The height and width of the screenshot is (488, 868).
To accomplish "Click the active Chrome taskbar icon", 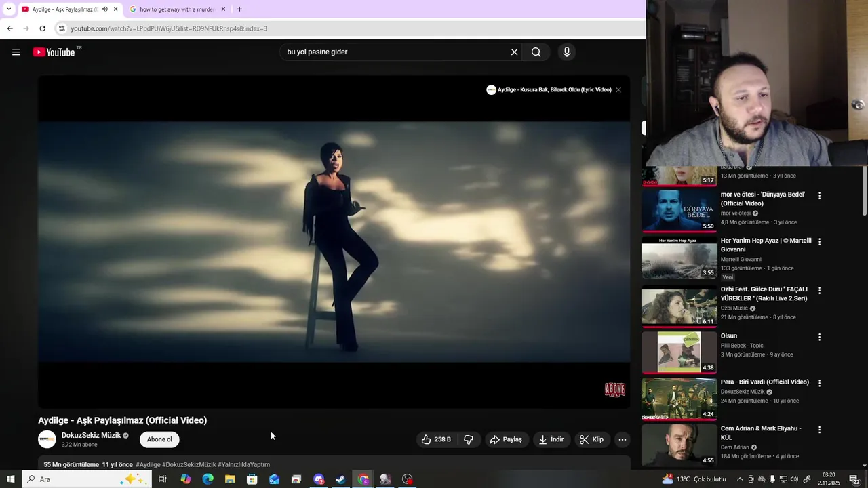I will click(363, 479).
